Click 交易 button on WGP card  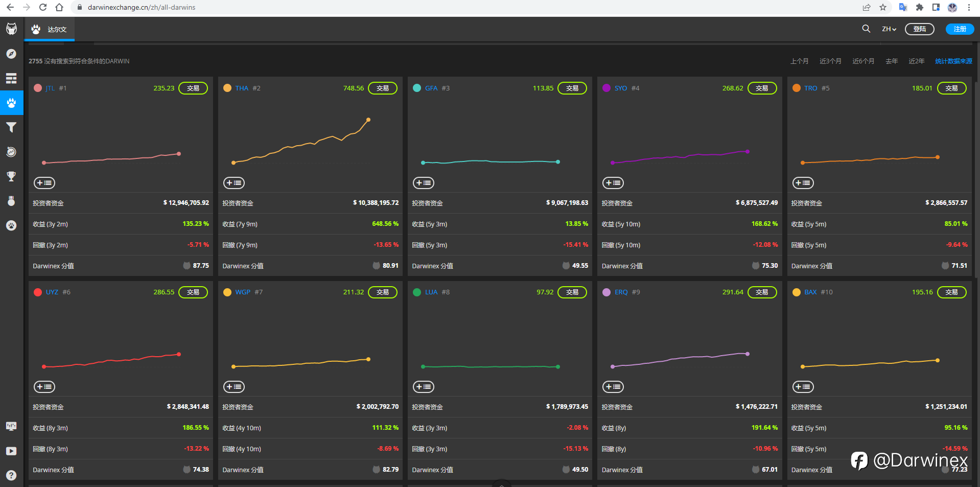pyautogui.click(x=383, y=292)
